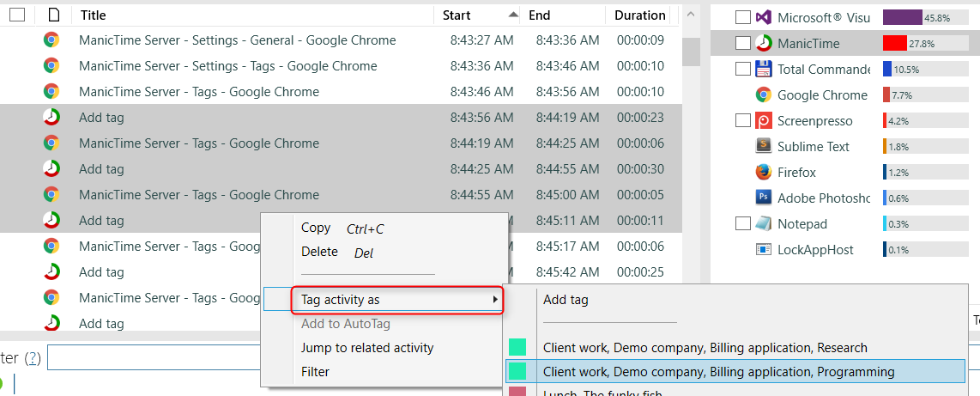Check the Screenpresso checkbox
This screenshot has height=396, width=980.
742,121
